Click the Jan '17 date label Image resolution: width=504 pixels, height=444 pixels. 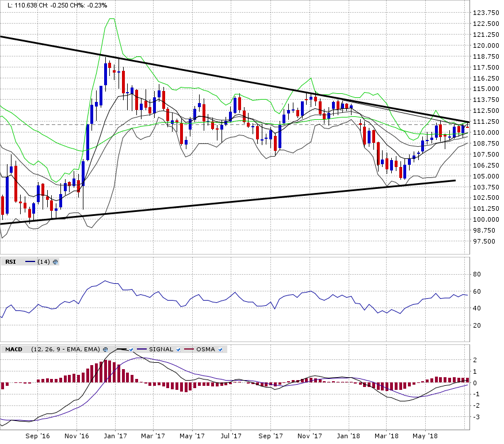tap(116, 436)
